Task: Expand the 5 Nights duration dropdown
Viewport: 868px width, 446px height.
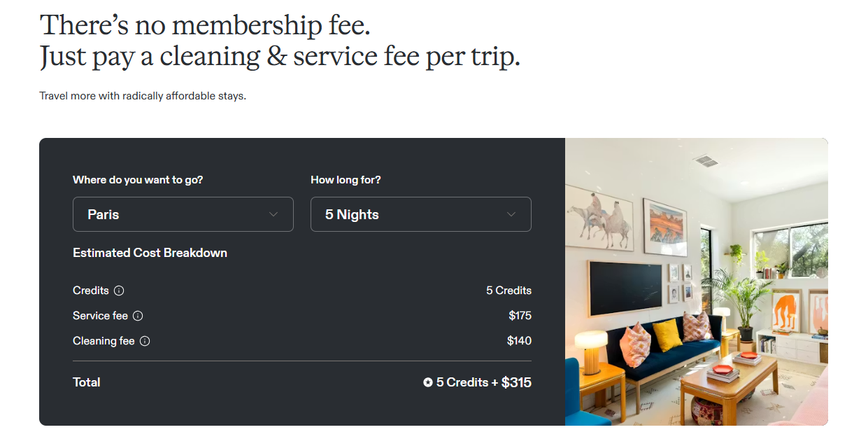Action: click(x=420, y=214)
